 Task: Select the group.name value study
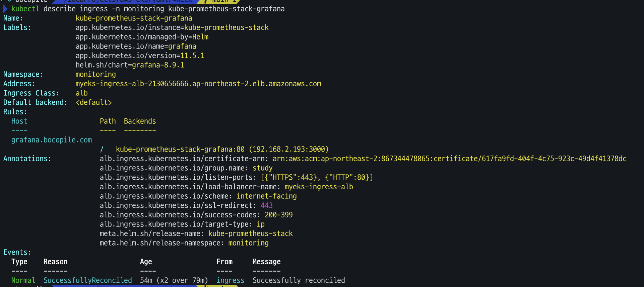click(x=263, y=168)
